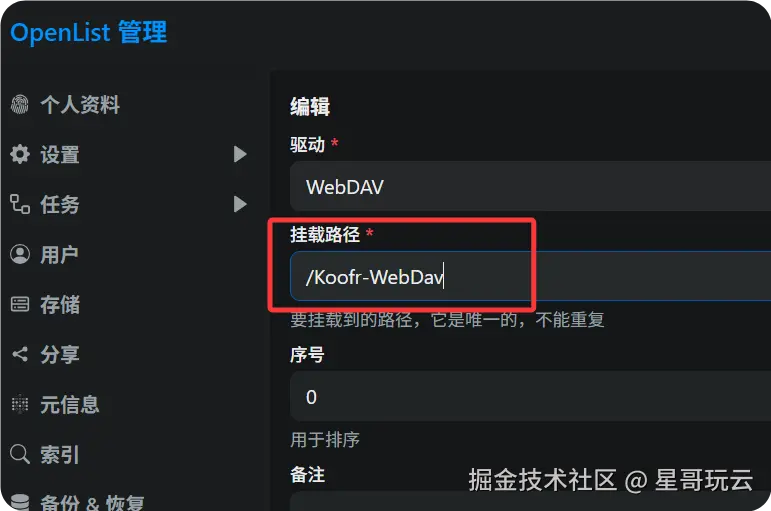771x511 pixels.
Task: Expand the 任务 submenu arrow
Action: tap(240, 204)
